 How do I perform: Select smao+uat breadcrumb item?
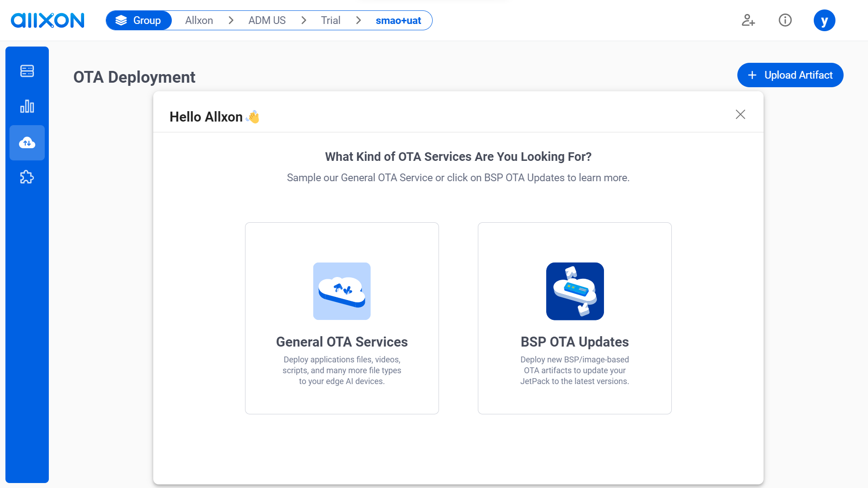pyautogui.click(x=398, y=20)
